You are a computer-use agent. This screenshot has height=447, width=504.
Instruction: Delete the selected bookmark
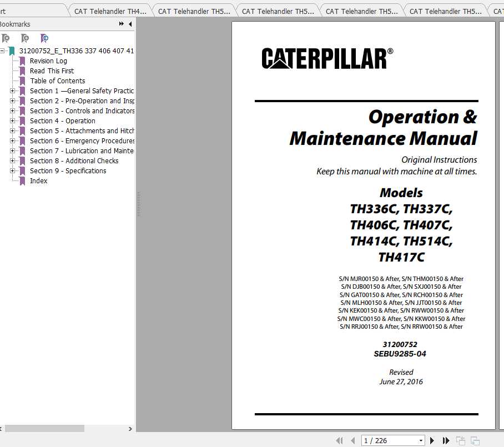pos(6,38)
